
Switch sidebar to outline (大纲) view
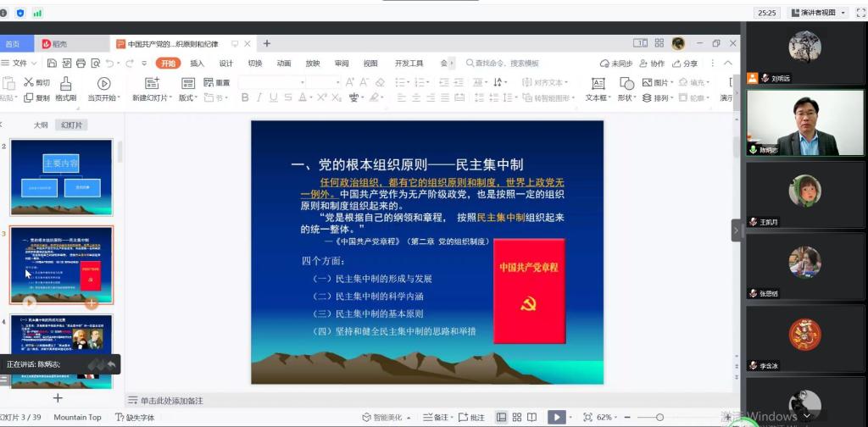[x=41, y=125]
